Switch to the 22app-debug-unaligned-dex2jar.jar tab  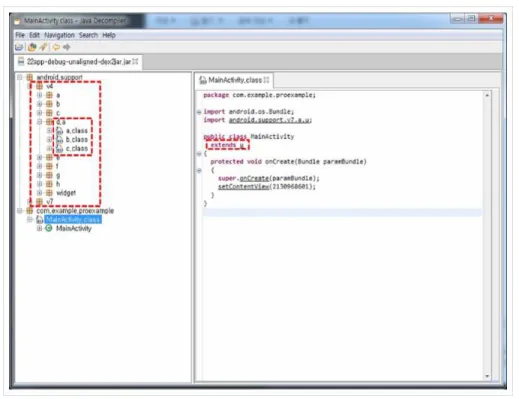click(x=78, y=62)
